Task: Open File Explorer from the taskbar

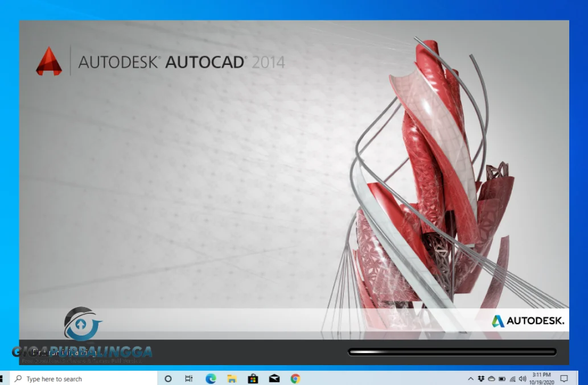Action: coord(232,379)
